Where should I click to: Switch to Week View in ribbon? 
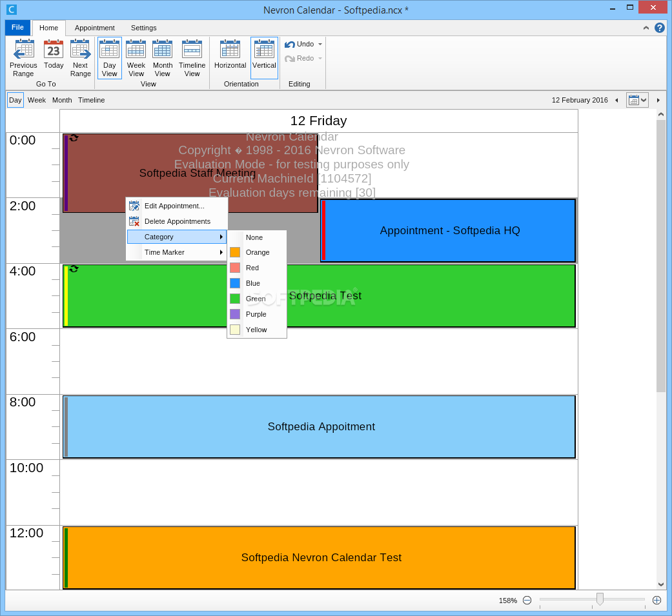[x=136, y=58]
